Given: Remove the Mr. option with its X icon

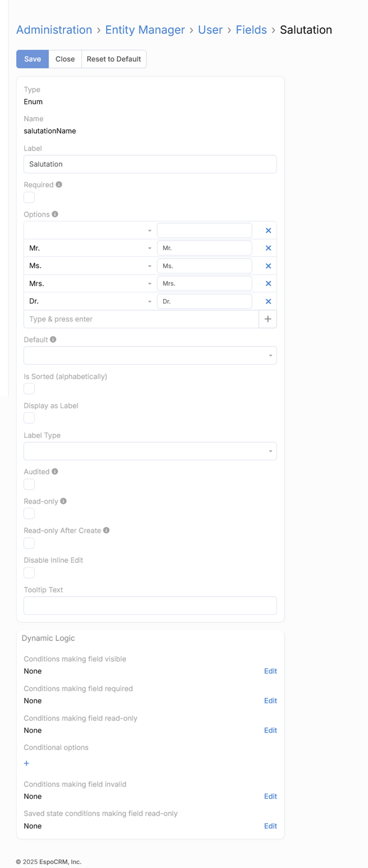Looking at the screenshot, I should click(x=268, y=248).
